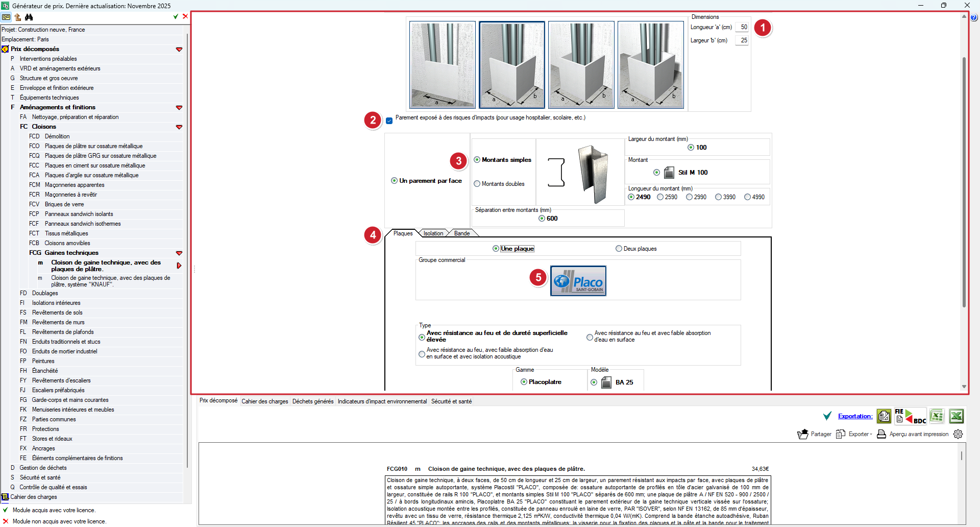This screenshot has width=980, height=527.
Task: Open the FP Peintures chapter
Action: tap(43, 361)
